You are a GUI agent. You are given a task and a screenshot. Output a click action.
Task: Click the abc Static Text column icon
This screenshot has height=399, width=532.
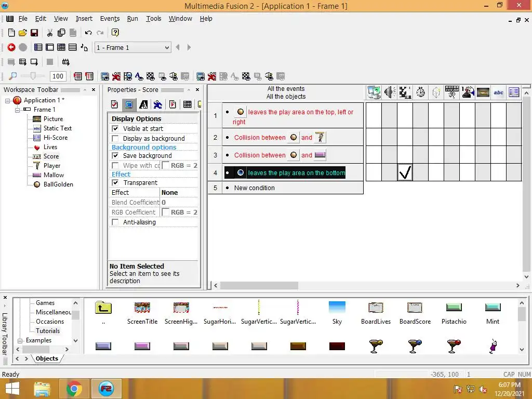[499, 92]
